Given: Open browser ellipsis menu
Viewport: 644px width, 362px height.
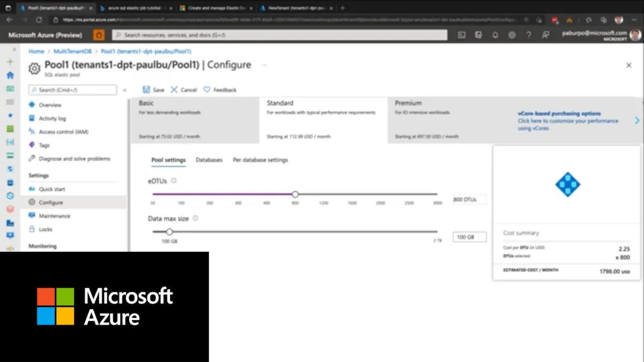Looking at the screenshot, I should point(634,20).
